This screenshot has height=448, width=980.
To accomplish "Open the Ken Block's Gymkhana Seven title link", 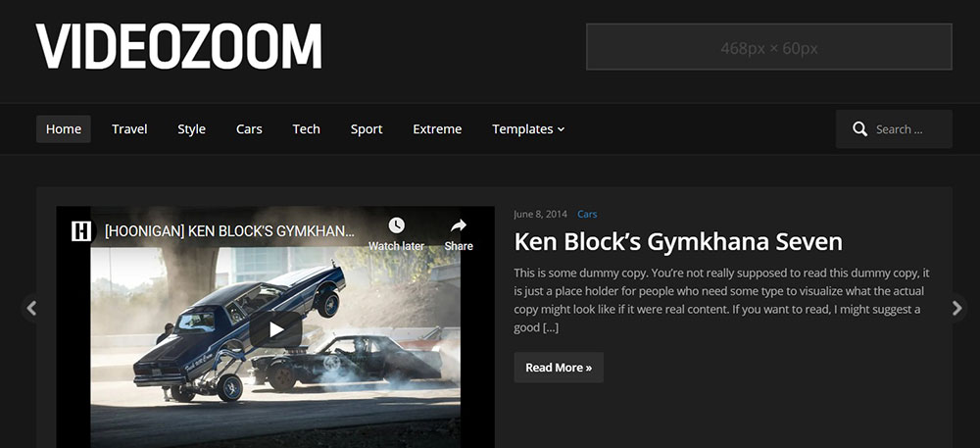I will (x=678, y=242).
